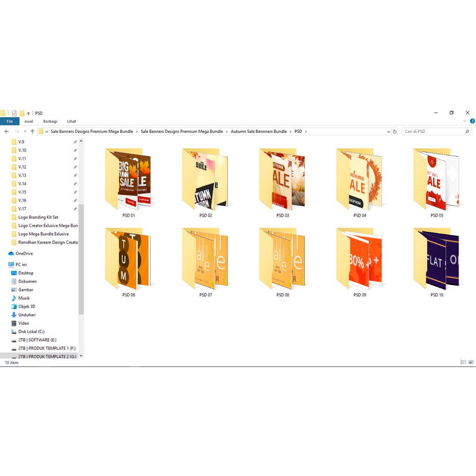This screenshot has height=476, width=476.
Task: Expand the ribbon with the chevron
Action: [x=465, y=121]
